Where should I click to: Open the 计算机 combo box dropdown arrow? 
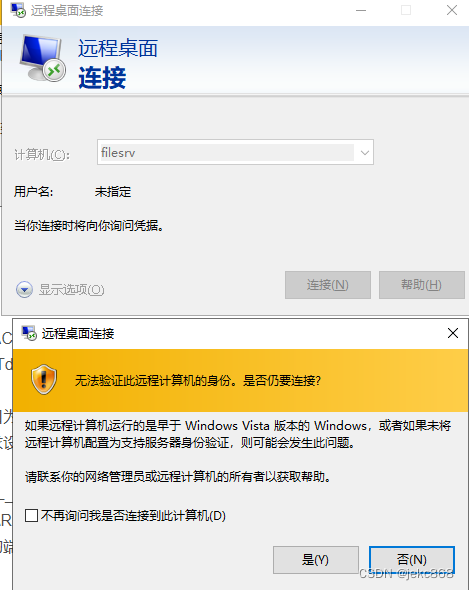pyautogui.click(x=364, y=153)
